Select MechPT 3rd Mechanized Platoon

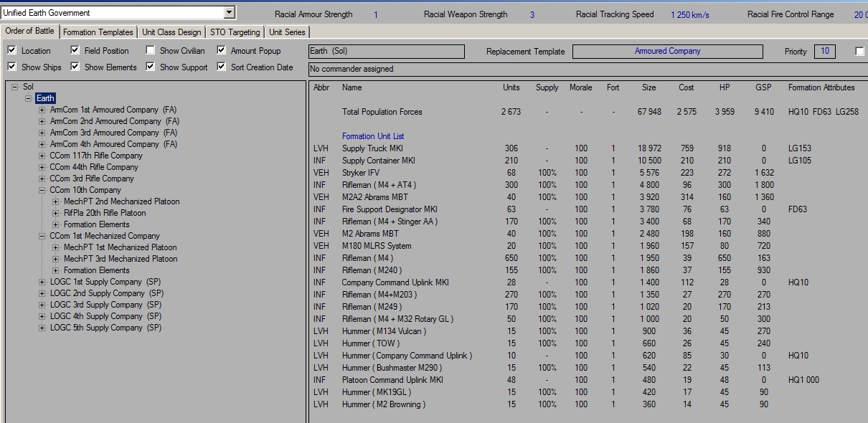(x=121, y=259)
